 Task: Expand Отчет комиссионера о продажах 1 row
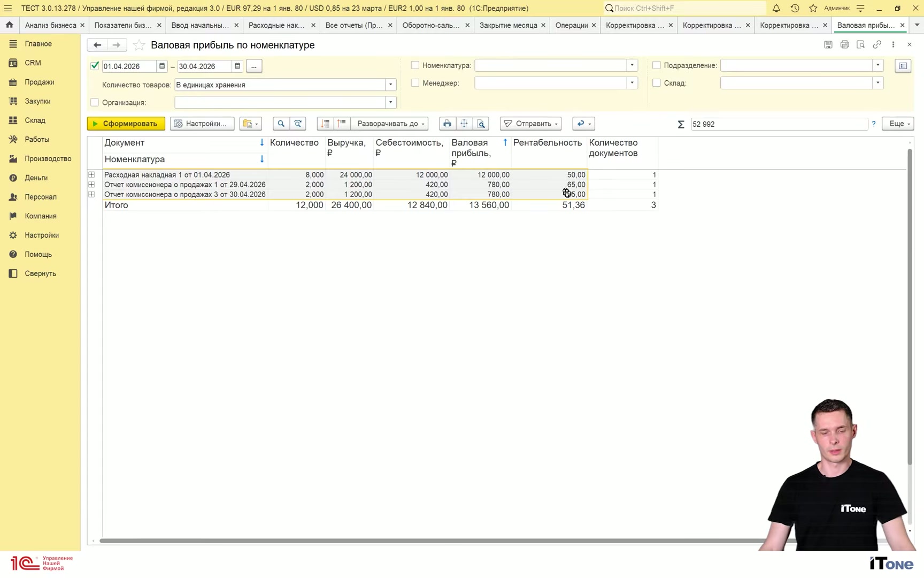(x=91, y=185)
